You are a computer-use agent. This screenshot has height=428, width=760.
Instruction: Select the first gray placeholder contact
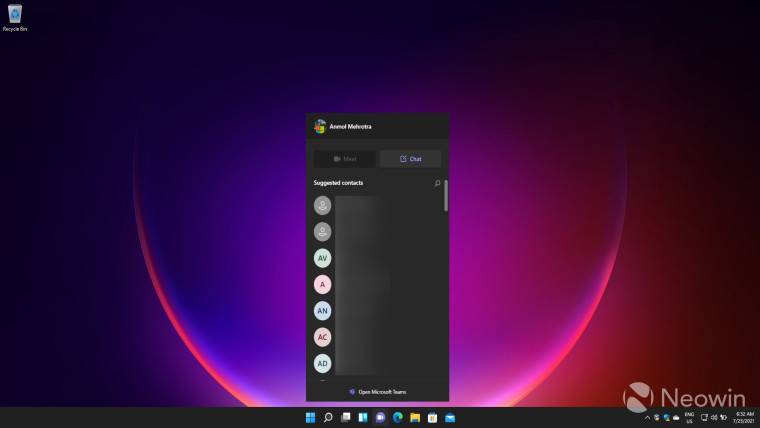322,205
